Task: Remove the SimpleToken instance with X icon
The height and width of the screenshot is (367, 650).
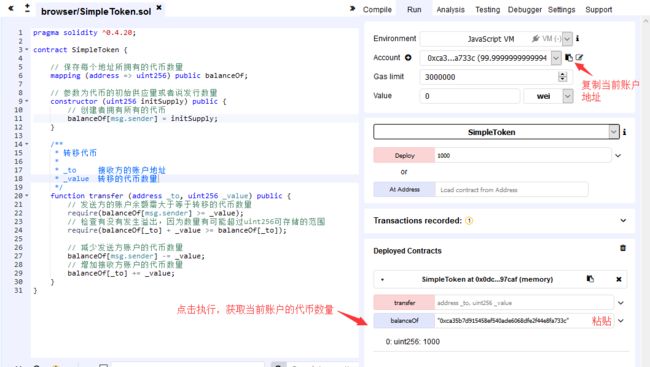Action: pyautogui.click(x=618, y=279)
